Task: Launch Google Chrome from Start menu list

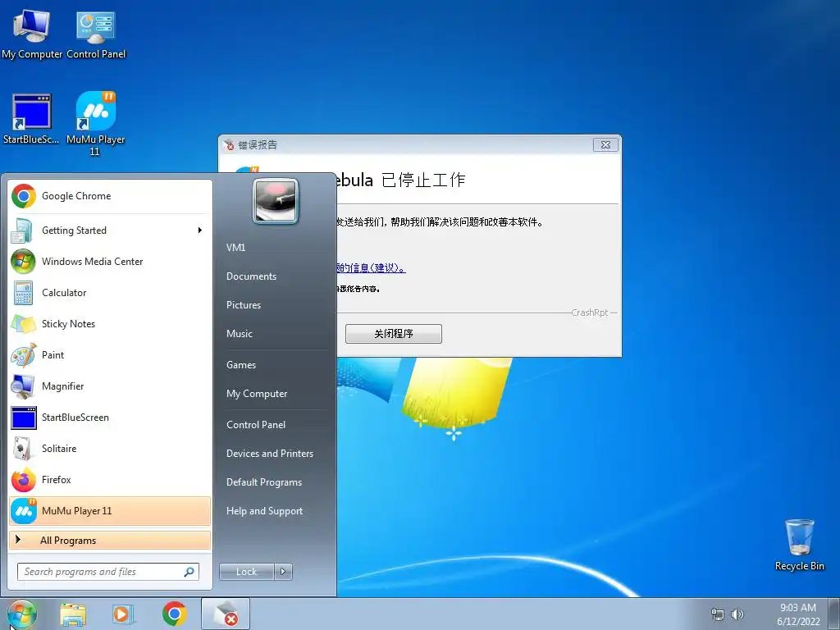Action: tap(110, 196)
